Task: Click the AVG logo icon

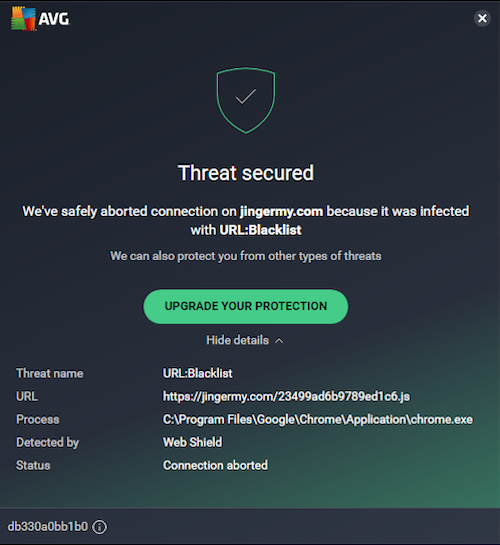Action: [x=23, y=18]
